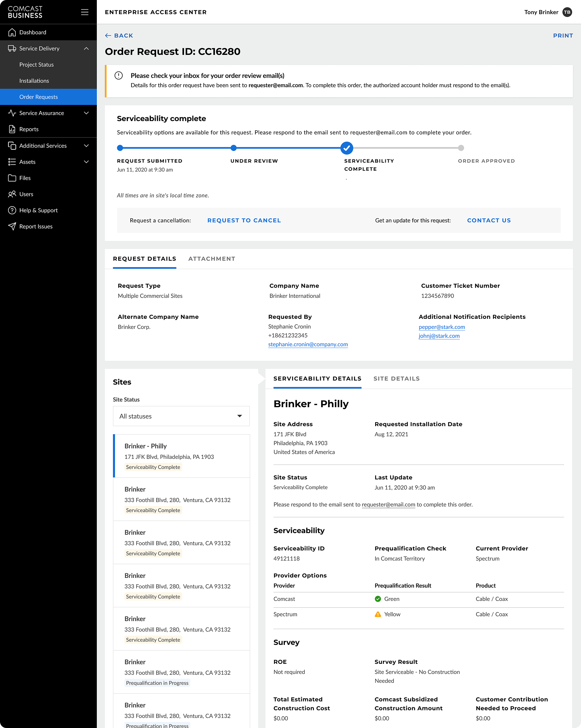Click REQUEST TO CANCEL
The image size is (581, 728).
click(x=244, y=220)
